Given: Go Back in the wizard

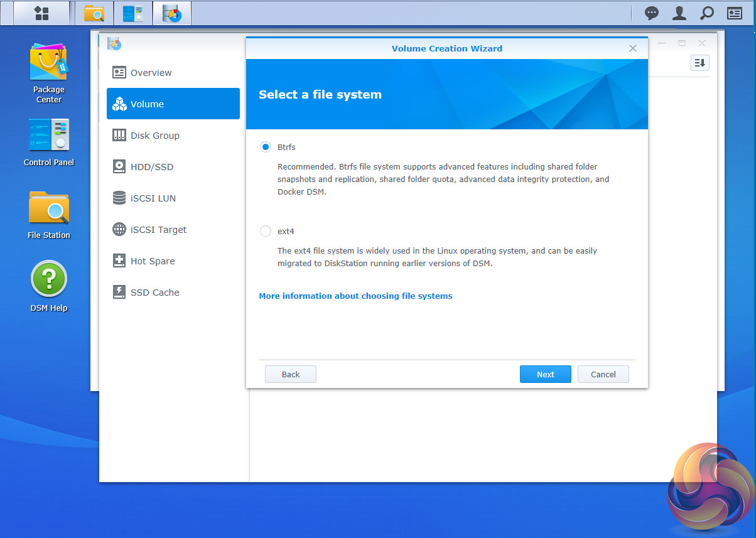Looking at the screenshot, I should (291, 374).
